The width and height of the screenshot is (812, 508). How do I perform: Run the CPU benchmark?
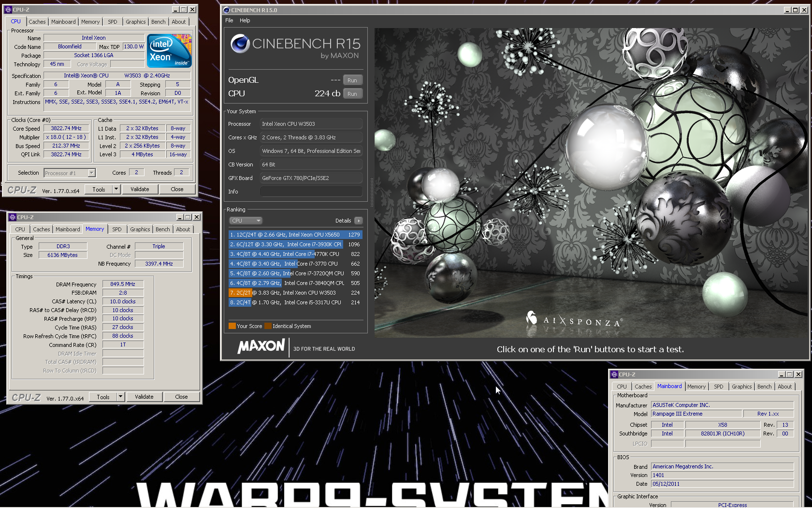coord(352,94)
